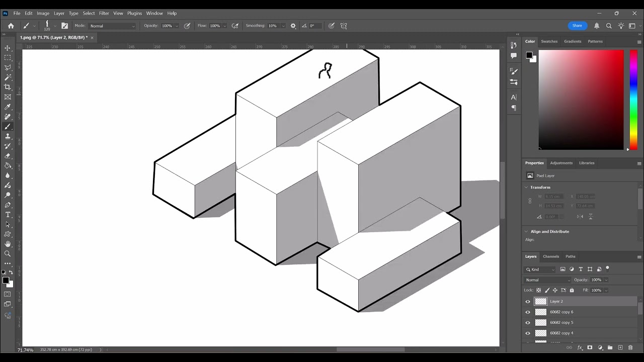This screenshot has width=644, height=362.
Task: Pick a hue on the vertical hue slider
Action: click(x=633, y=100)
